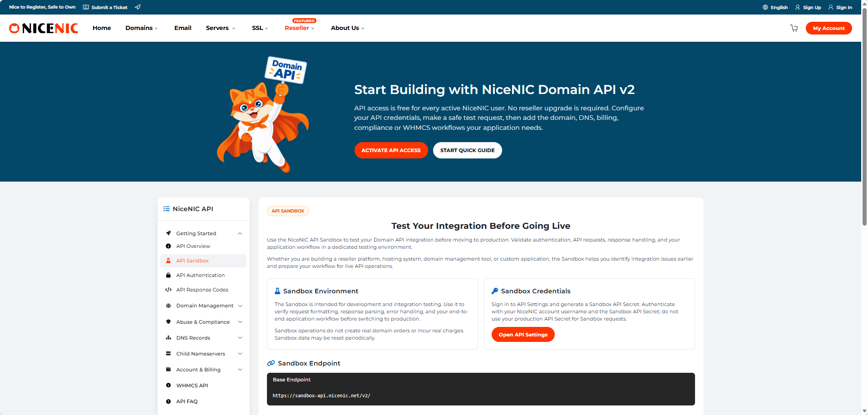Open the SSL dropdown menu
Viewport: 868px width, 415px height.
(x=260, y=28)
